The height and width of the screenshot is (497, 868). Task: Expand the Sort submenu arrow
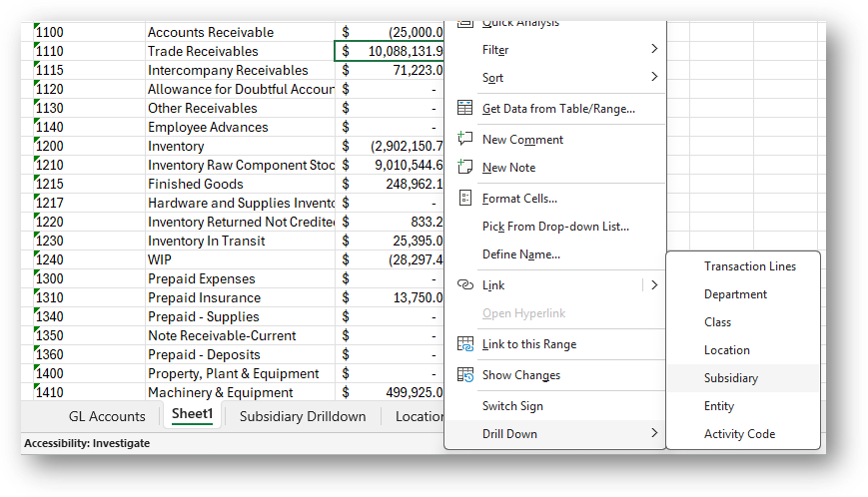[x=654, y=77]
